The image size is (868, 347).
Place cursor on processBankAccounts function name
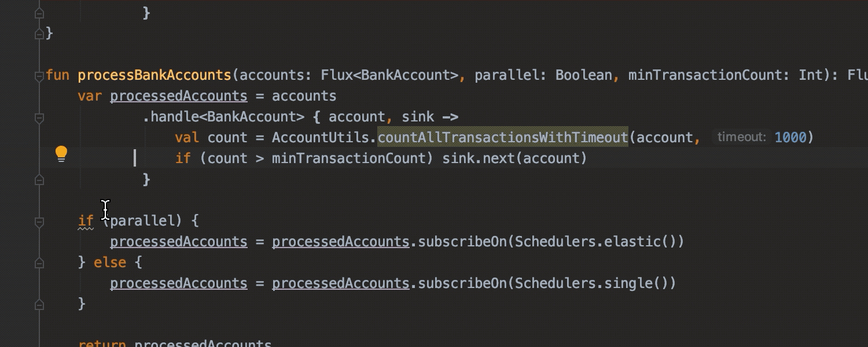155,75
